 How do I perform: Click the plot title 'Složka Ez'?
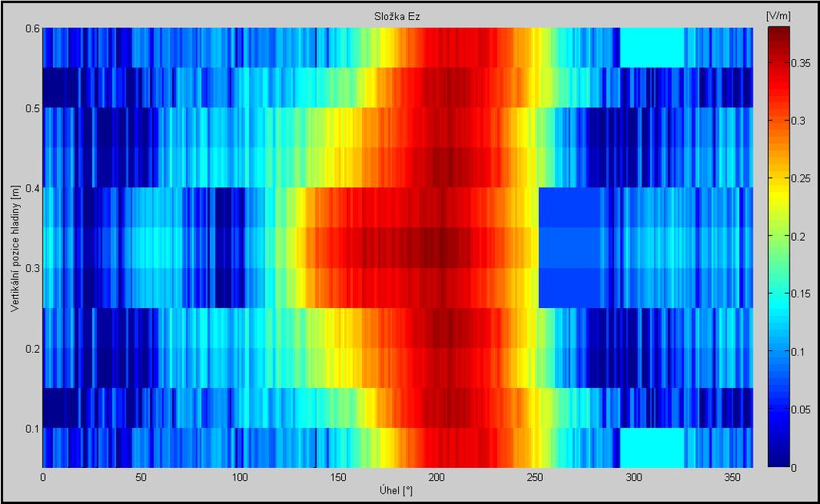tap(397, 17)
